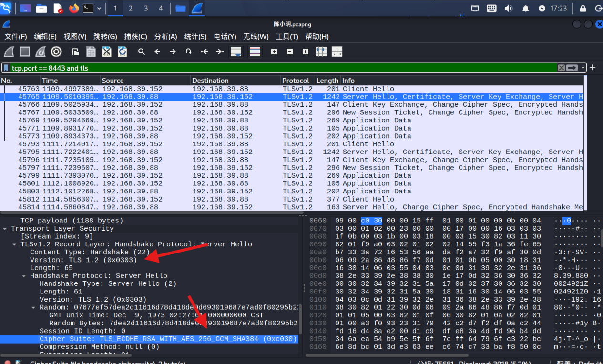This screenshot has height=364, width=603.
Task: Start a new capture with shark fin icon
Action: 9,51
